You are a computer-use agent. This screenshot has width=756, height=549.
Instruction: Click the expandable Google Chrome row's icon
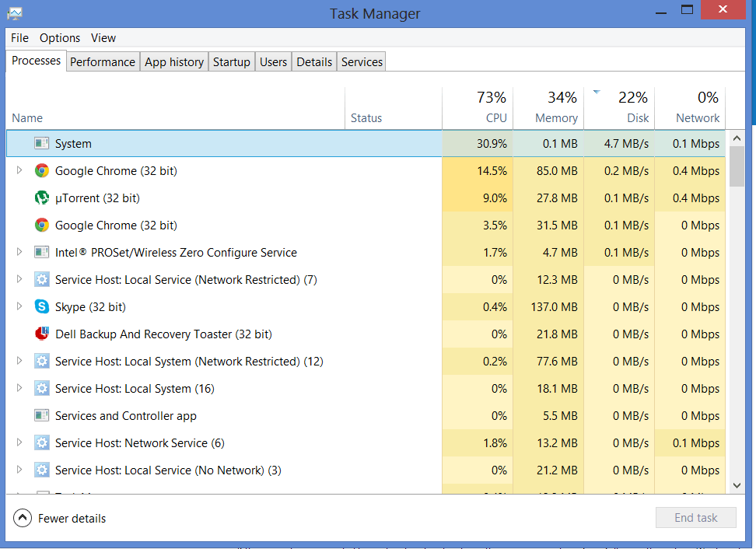tap(42, 170)
